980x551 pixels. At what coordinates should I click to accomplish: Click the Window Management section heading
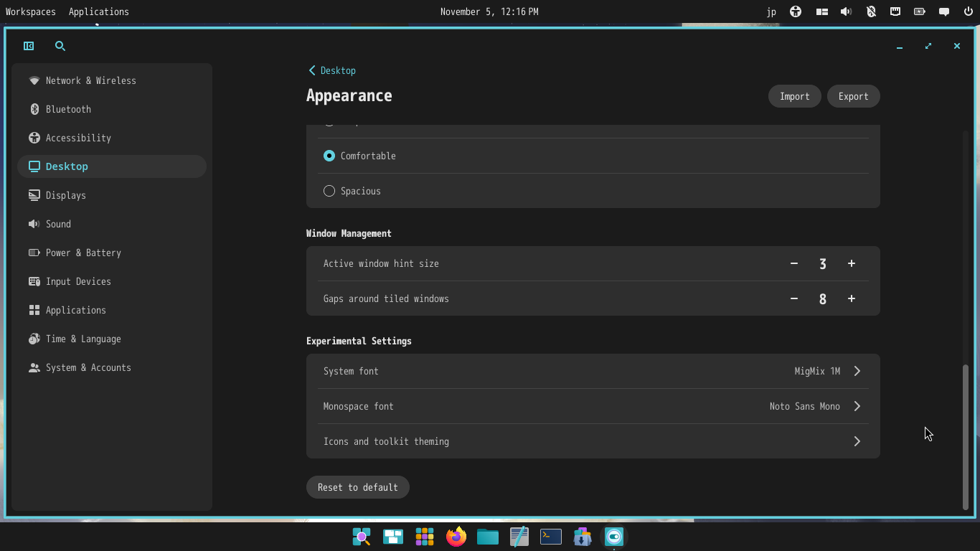pos(349,233)
